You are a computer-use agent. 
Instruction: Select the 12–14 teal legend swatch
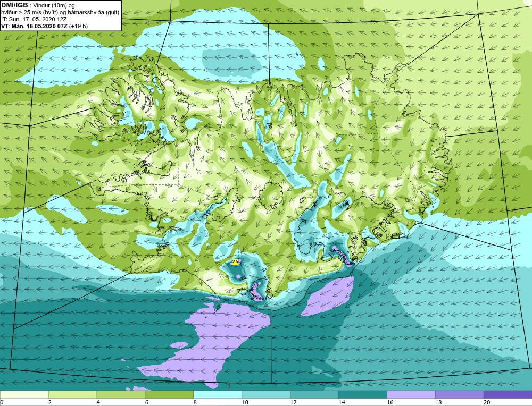[x=314, y=395]
